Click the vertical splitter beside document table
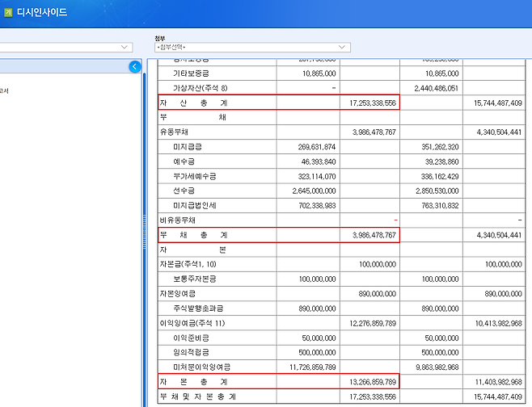 tap(146, 234)
